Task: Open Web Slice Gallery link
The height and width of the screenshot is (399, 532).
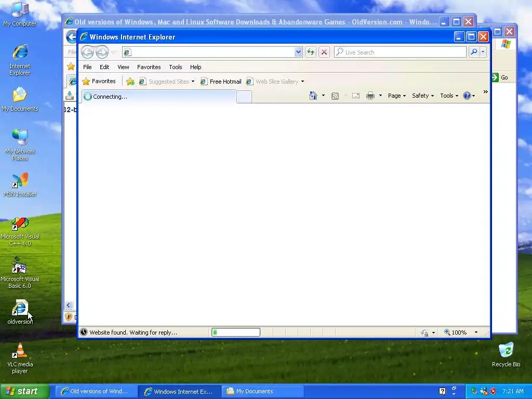Action: pos(272,82)
